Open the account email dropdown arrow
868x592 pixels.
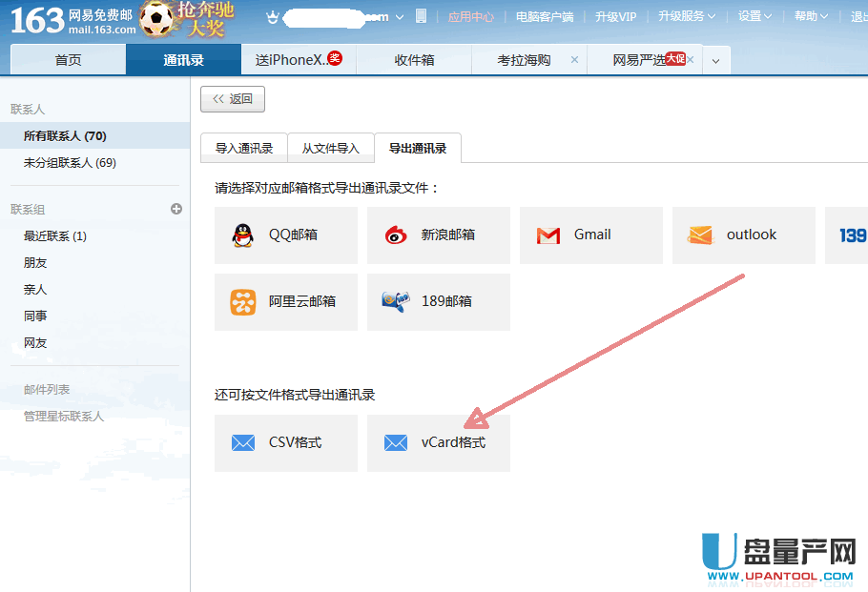point(399,17)
